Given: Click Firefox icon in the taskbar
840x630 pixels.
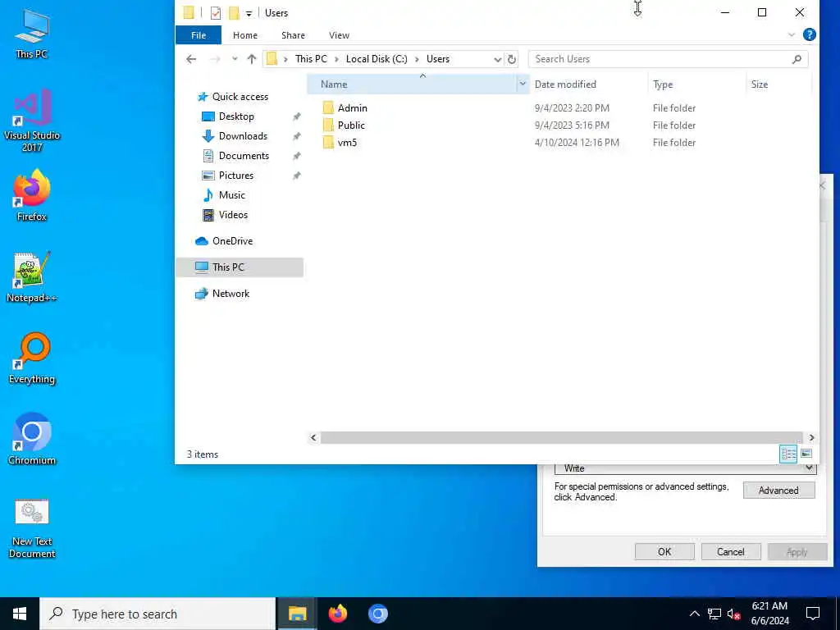Looking at the screenshot, I should tap(337, 614).
